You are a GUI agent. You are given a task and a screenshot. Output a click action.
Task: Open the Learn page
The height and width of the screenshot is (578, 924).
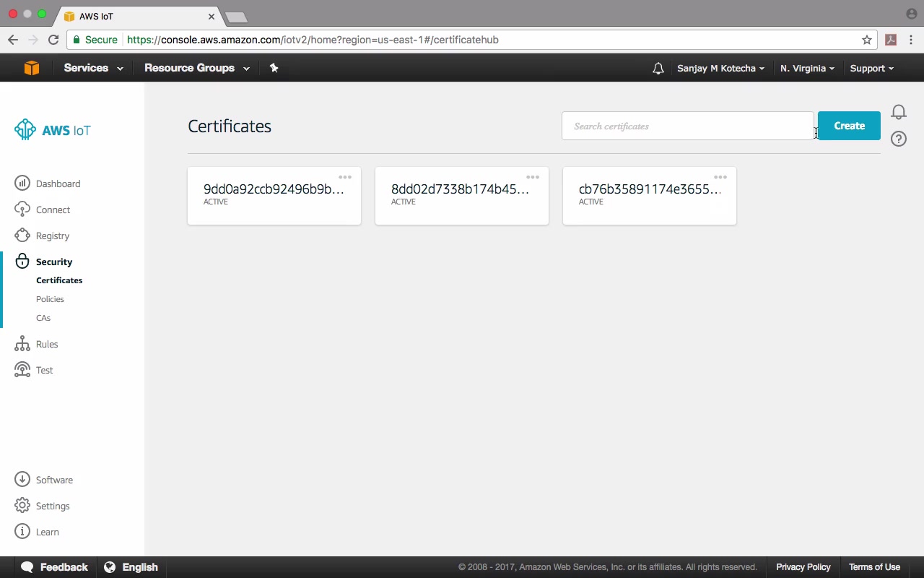(x=48, y=532)
